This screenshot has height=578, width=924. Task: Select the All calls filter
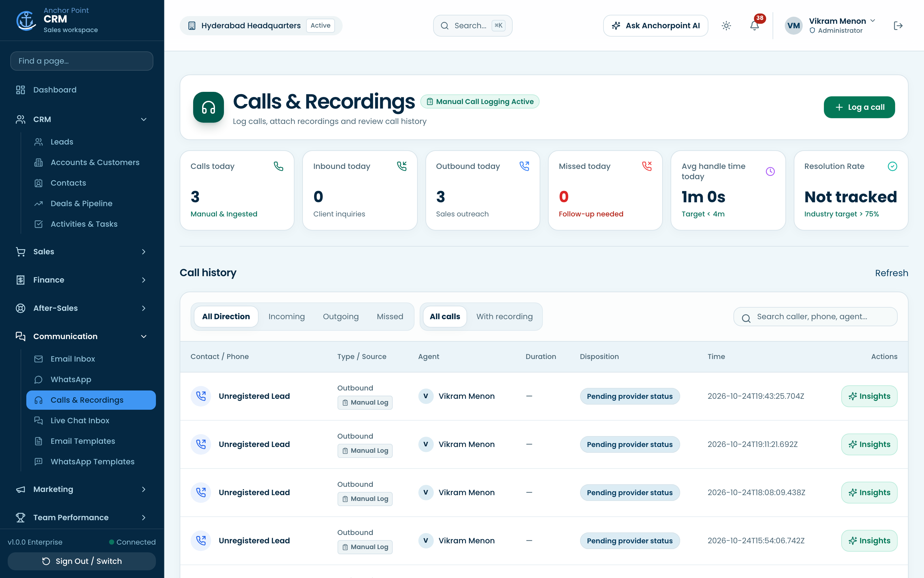click(445, 317)
